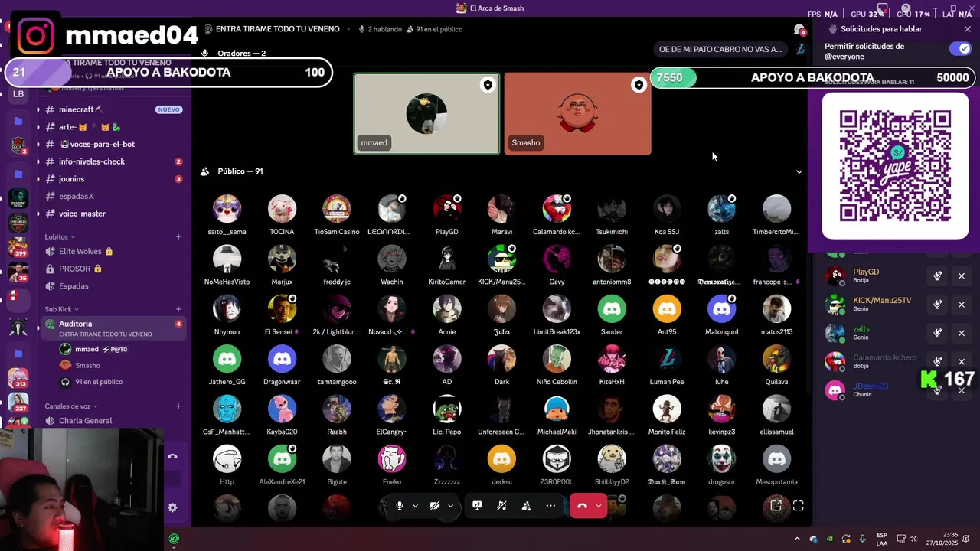Collapse the Público — 91 section

[799, 171]
